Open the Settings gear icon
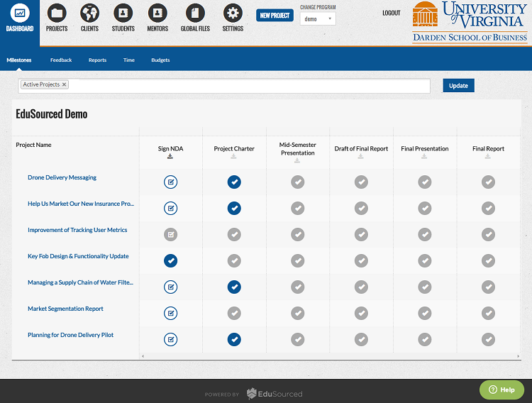This screenshot has width=532, height=403. point(233,13)
